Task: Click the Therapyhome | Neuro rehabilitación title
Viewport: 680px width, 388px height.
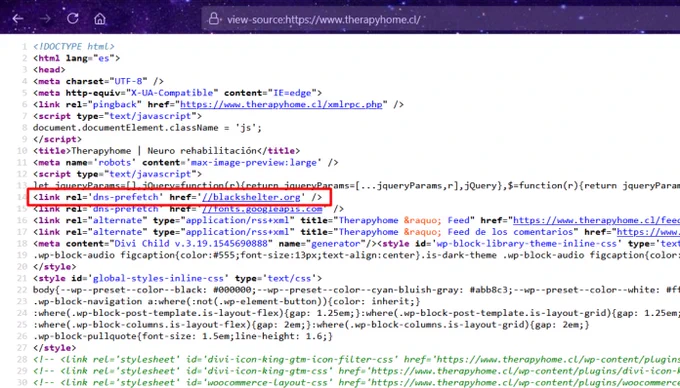Action: tap(167, 151)
